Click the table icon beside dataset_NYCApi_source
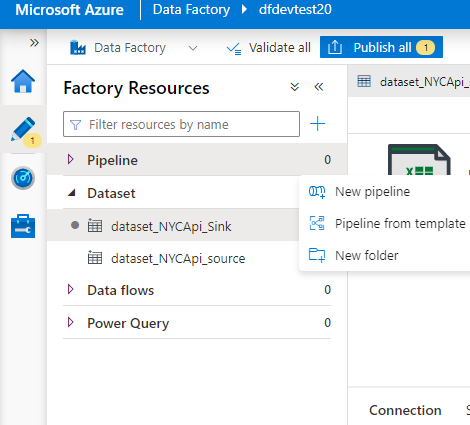 click(x=95, y=258)
